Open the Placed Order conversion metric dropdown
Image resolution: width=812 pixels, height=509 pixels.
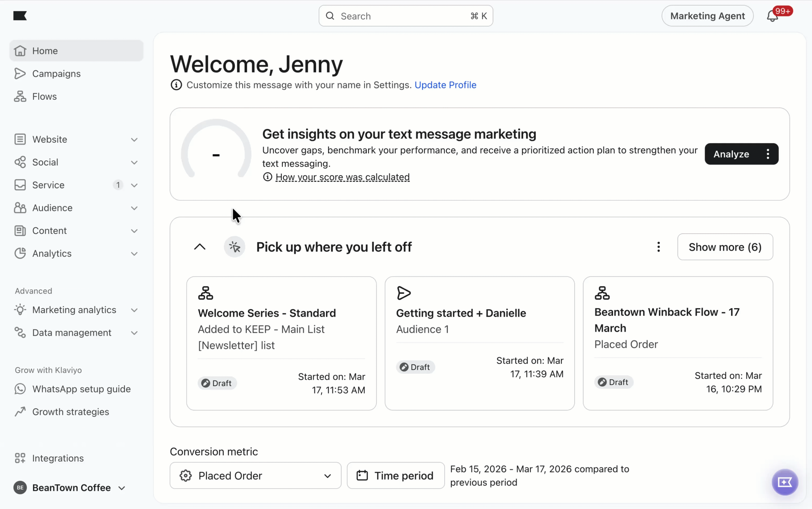[x=255, y=475]
